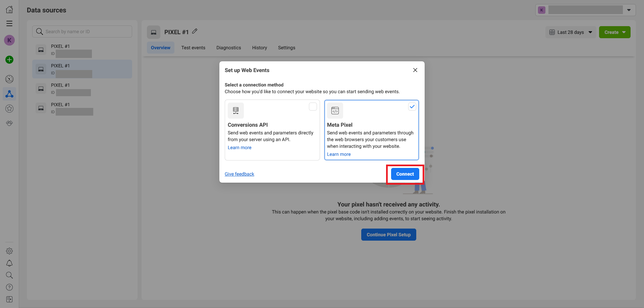Click the Search by name or ID field
The width and height of the screenshot is (644, 308).
pyautogui.click(x=82, y=31)
